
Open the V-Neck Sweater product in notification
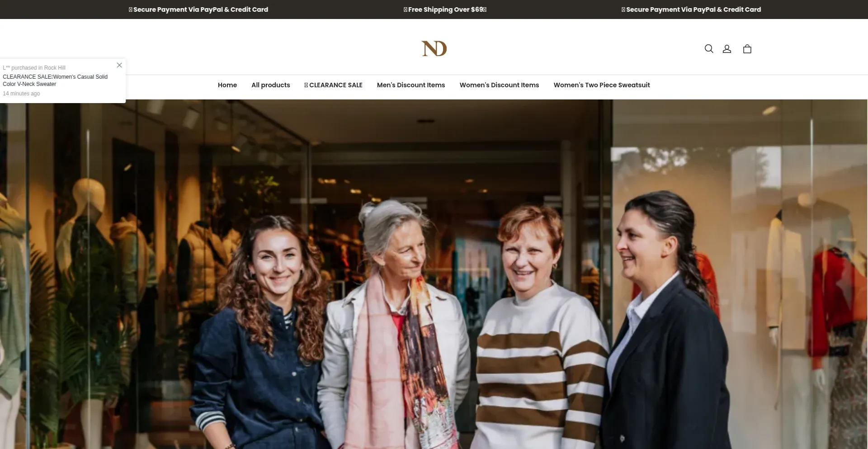pyautogui.click(x=55, y=80)
